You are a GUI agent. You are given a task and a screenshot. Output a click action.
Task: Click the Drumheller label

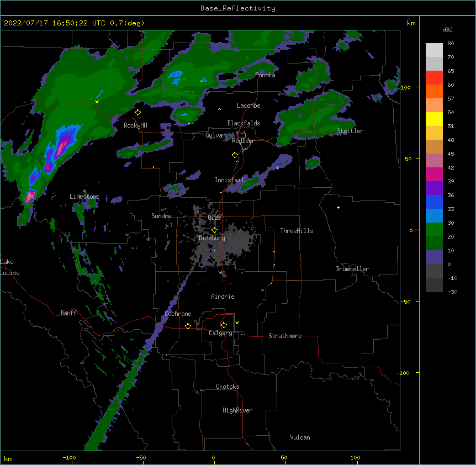click(x=352, y=269)
